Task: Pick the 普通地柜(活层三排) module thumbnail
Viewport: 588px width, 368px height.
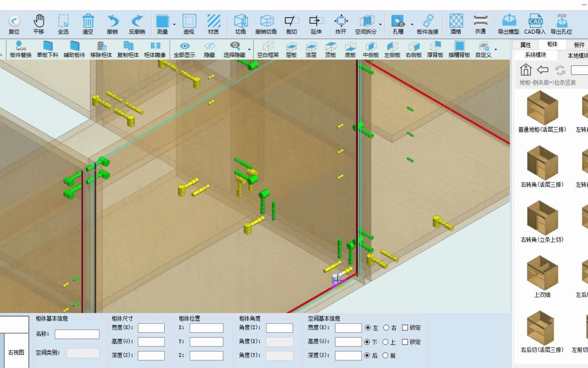Action: tap(542, 107)
